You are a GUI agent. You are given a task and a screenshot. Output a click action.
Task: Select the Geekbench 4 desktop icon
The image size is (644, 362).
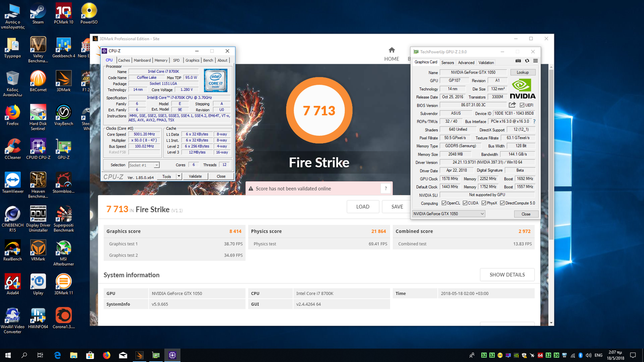(x=63, y=48)
